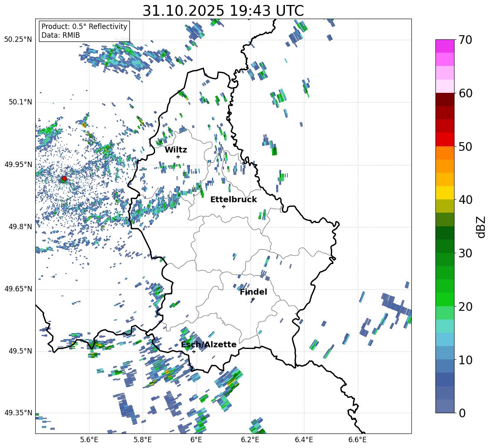Screen dimensions: 491x448
Task: Click the 49.95°N latitude label
Action: (x=18, y=165)
